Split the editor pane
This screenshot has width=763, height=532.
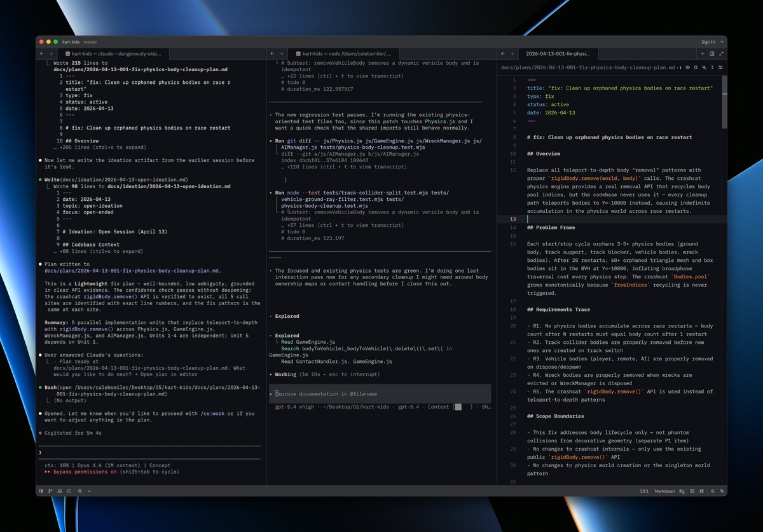pos(711,54)
